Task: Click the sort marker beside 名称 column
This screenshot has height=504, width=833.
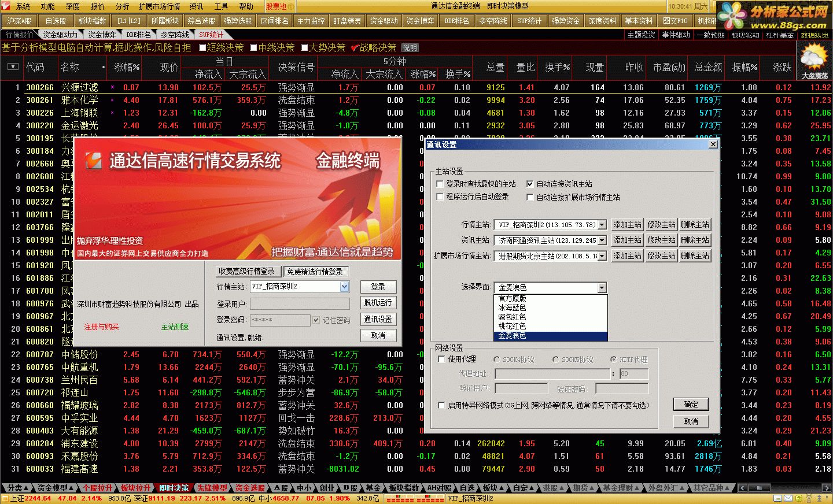Action: coord(104,68)
